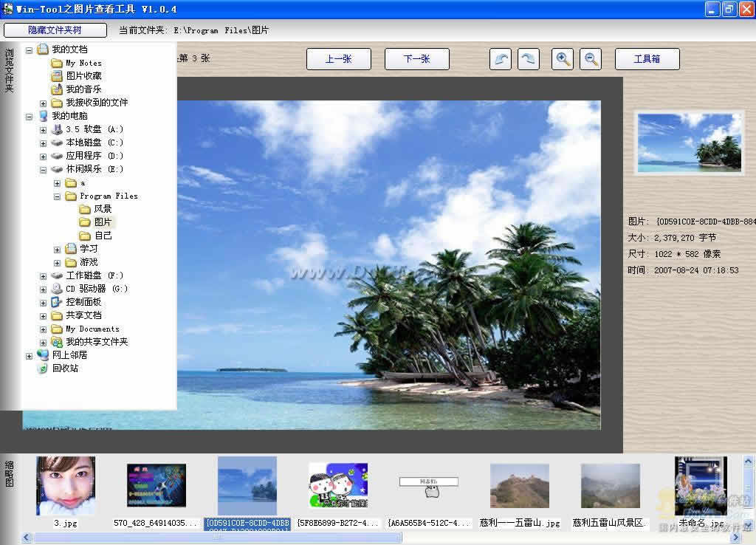756x545 pixels.
Task: Click the 我的电脑 computer icon
Action: [44, 116]
